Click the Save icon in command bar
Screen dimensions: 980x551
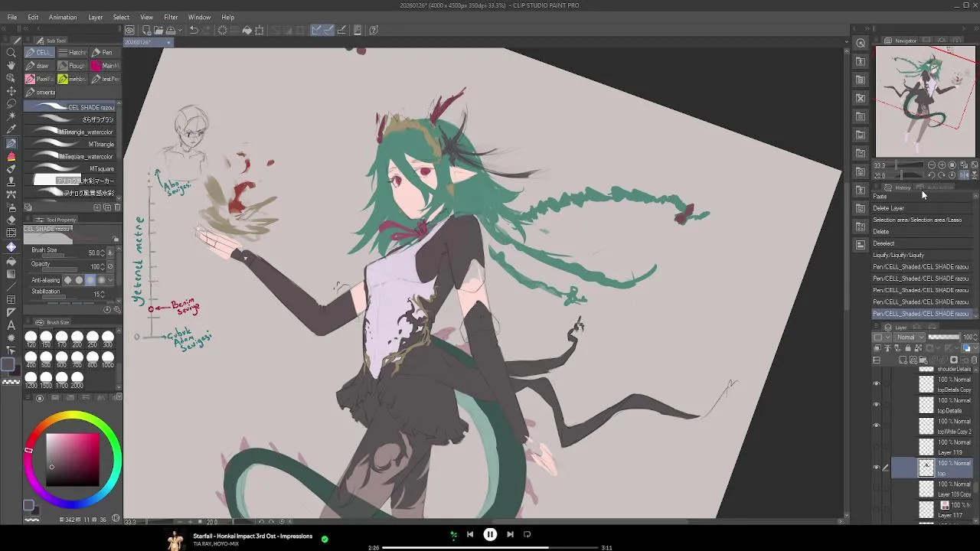tap(170, 31)
